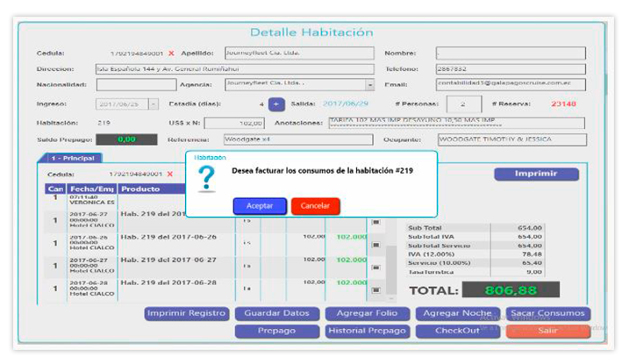
Task: Click the question mark icon in the dialog
Action: pos(208,178)
